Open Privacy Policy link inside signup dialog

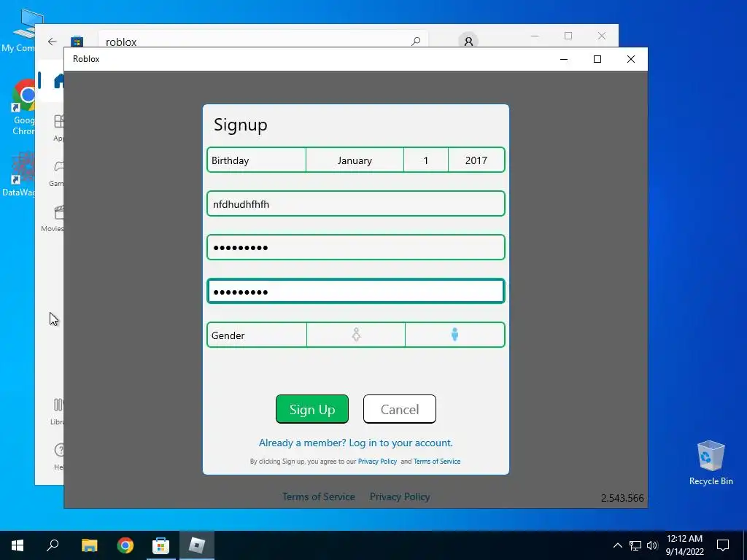pyautogui.click(x=377, y=462)
